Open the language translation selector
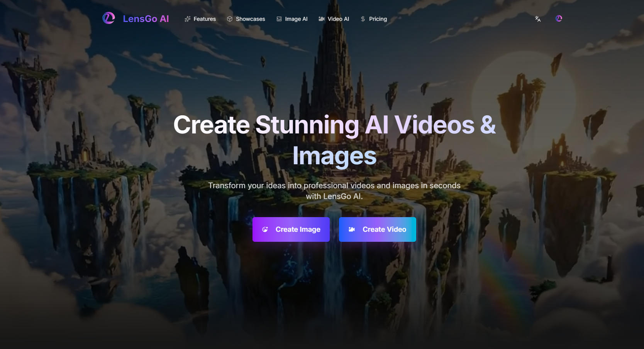Image resolution: width=644 pixels, height=349 pixels. point(537,19)
